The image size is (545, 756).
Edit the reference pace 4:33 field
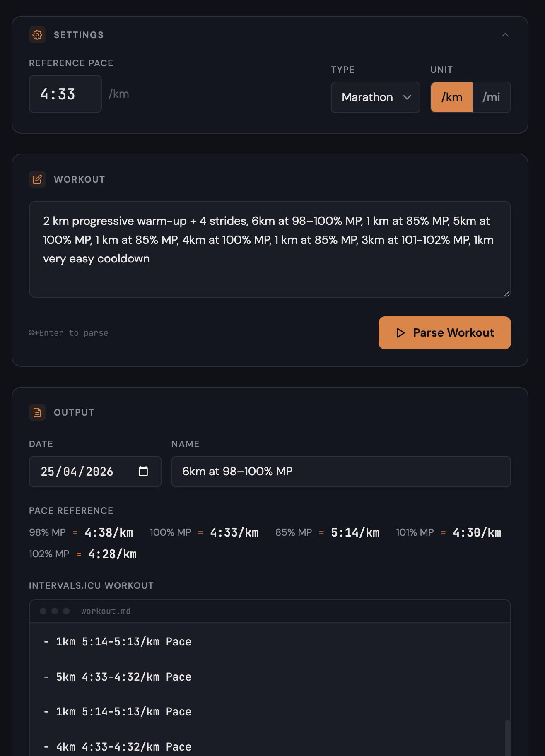[x=65, y=94]
